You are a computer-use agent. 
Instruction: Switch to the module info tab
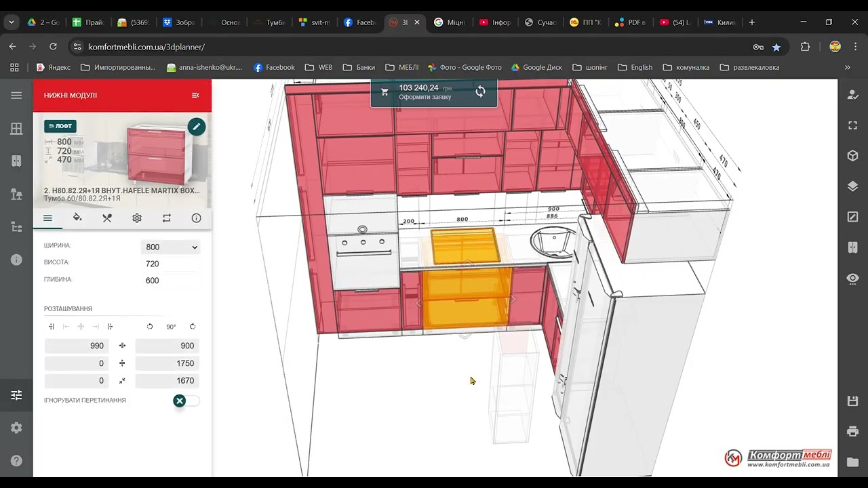[x=196, y=218]
